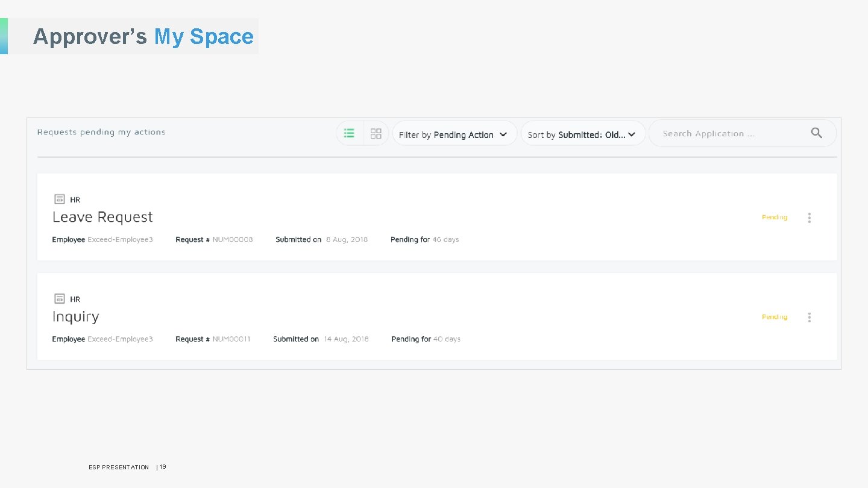Click the My Space slide title

(x=204, y=36)
